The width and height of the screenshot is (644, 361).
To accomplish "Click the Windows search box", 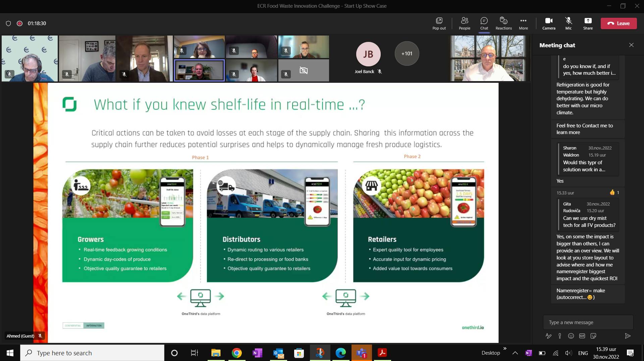I will click(92, 353).
